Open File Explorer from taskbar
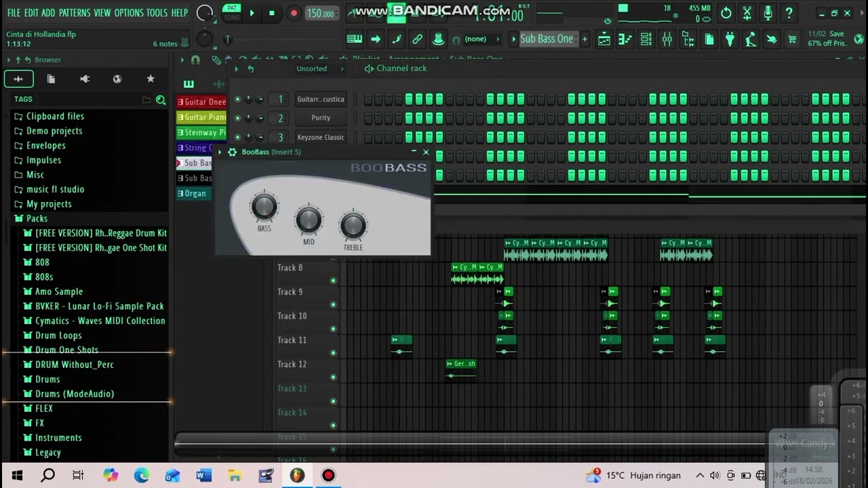The image size is (868, 488). 235,475
